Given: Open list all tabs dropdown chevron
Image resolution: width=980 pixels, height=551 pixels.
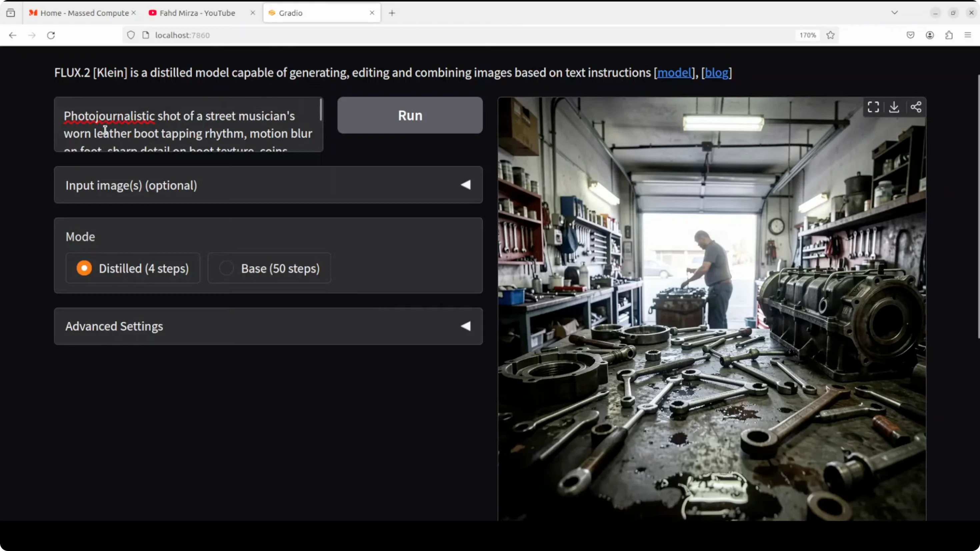Looking at the screenshot, I should [x=894, y=13].
